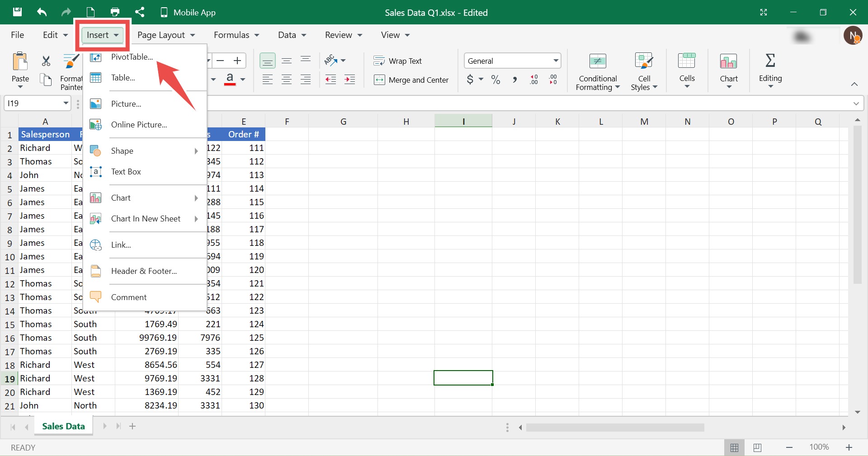Undo the last action
868x456 pixels.
point(42,12)
